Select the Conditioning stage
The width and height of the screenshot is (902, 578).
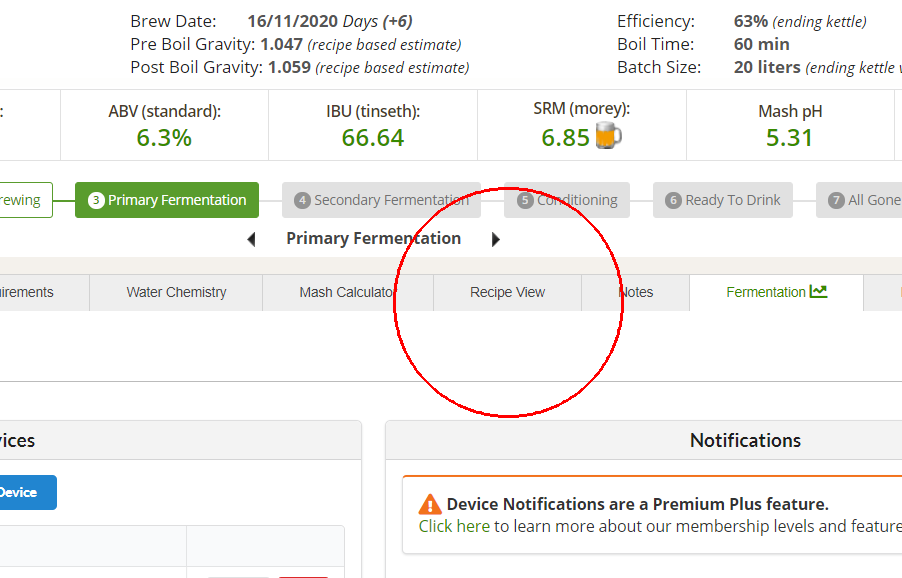[x=567, y=200]
